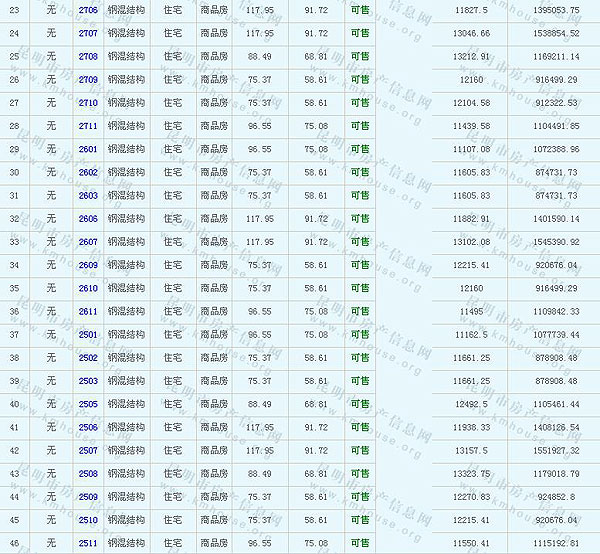Select the 2501 room number link
This screenshot has height=554, width=600.
[88, 334]
